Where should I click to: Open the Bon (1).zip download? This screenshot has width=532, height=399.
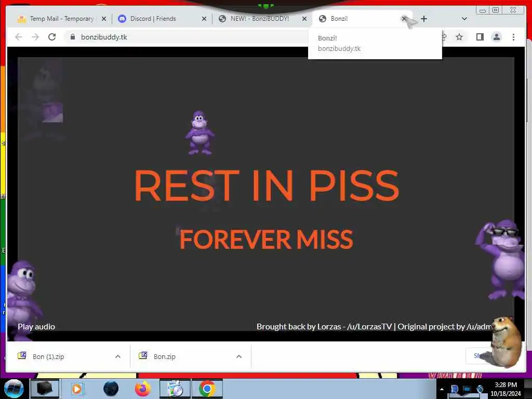48,356
